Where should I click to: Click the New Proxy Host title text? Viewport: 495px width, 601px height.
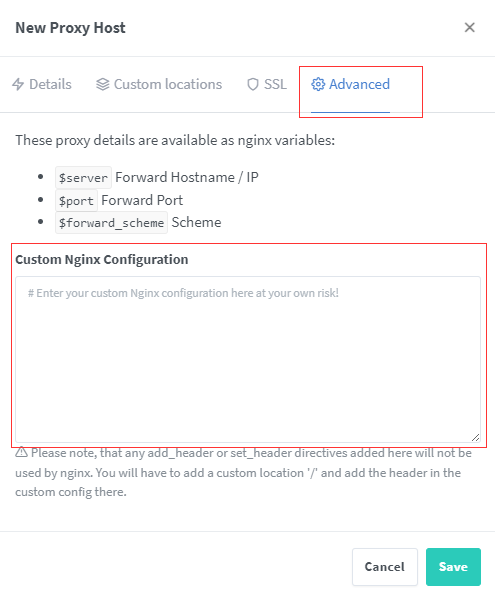[x=70, y=28]
